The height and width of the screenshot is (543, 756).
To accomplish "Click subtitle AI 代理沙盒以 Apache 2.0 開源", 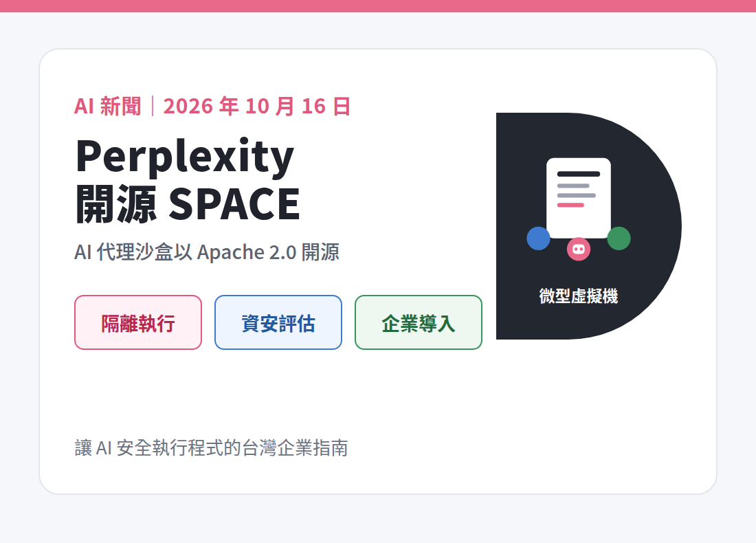I will click(207, 252).
